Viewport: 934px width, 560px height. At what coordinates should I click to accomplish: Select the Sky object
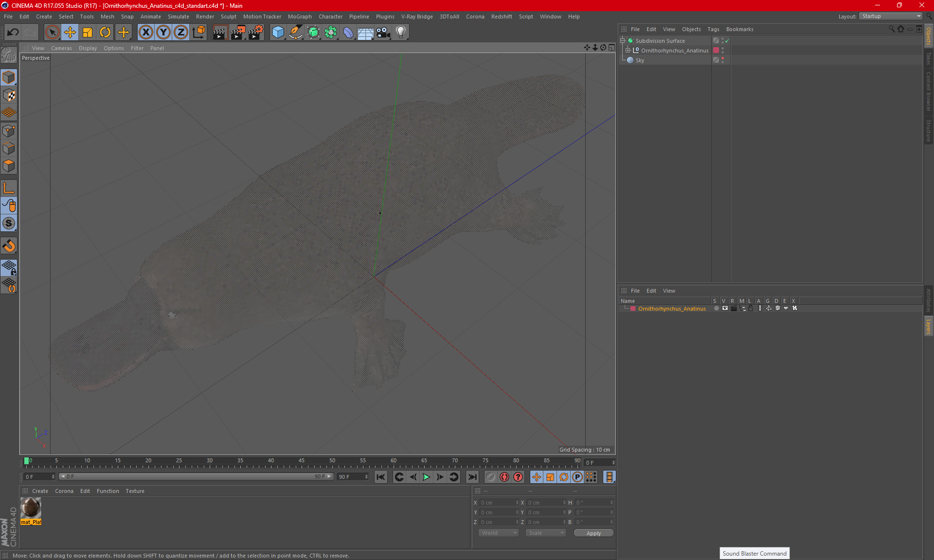[x=640, y=60]
